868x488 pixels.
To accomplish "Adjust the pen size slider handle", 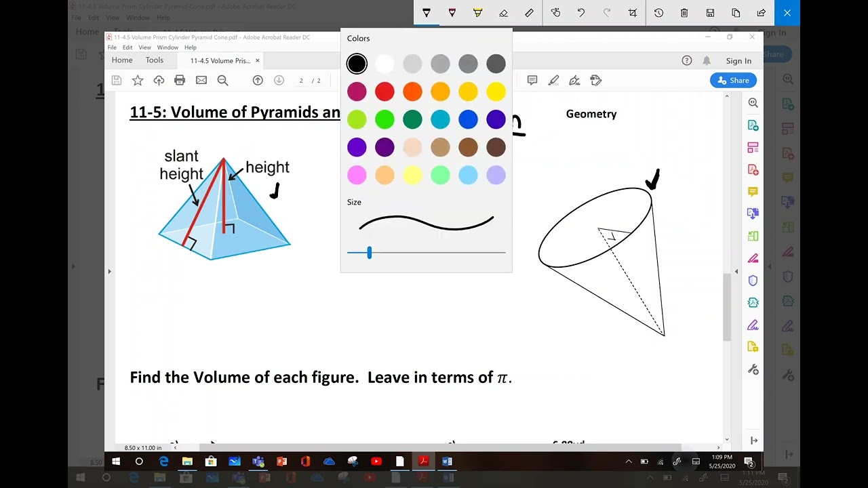I will (369, 253).
